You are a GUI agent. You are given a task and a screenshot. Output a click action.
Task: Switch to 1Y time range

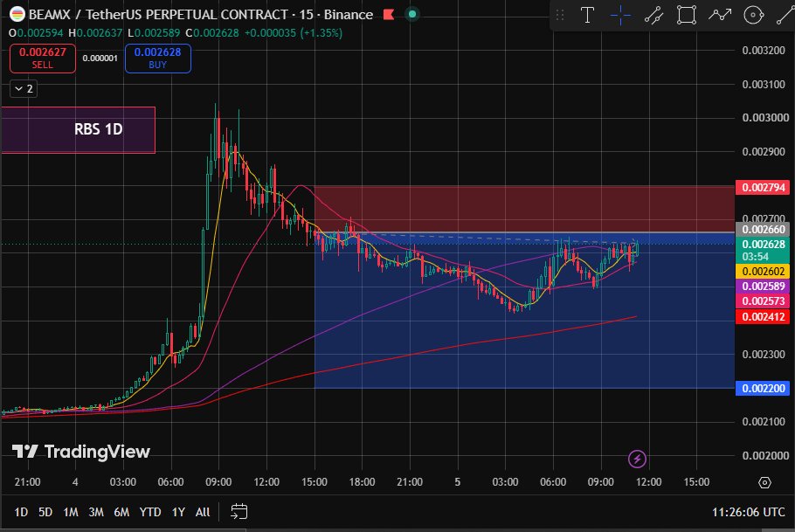[178, 512]
